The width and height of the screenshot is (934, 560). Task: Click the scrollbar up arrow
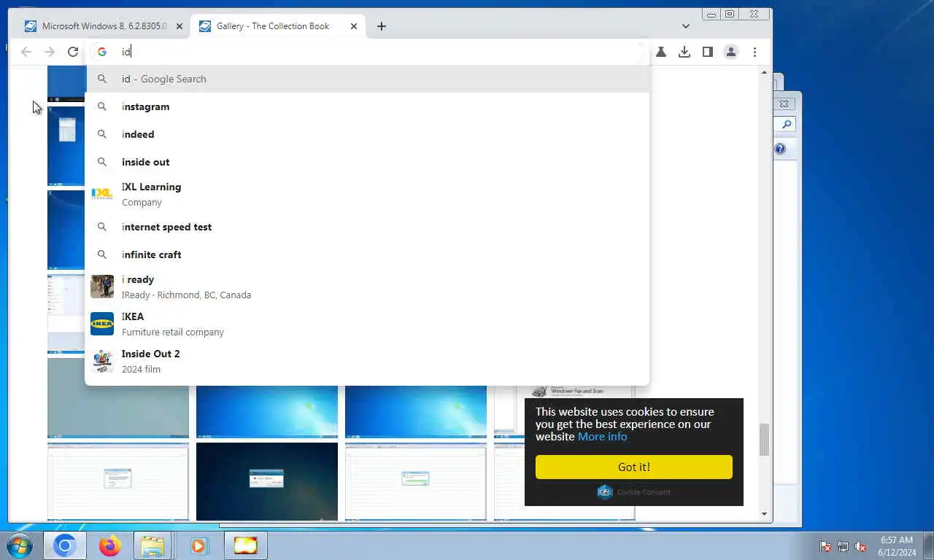(765, 72)
